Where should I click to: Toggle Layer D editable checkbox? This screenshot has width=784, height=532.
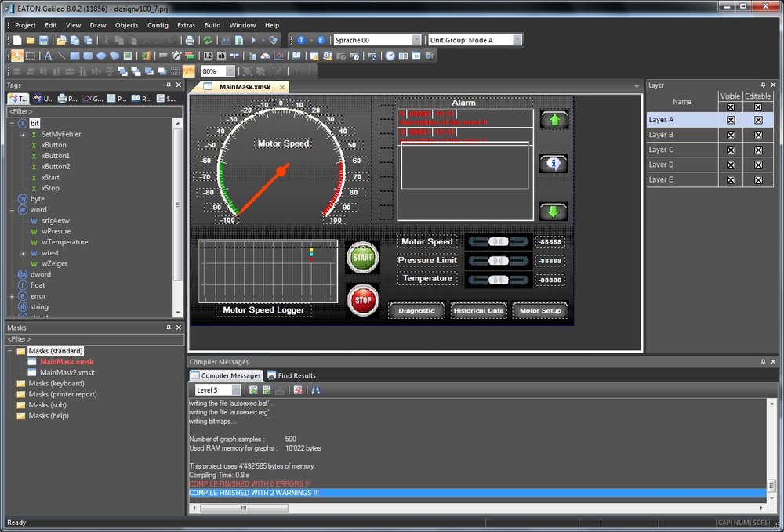click(758, 165)
